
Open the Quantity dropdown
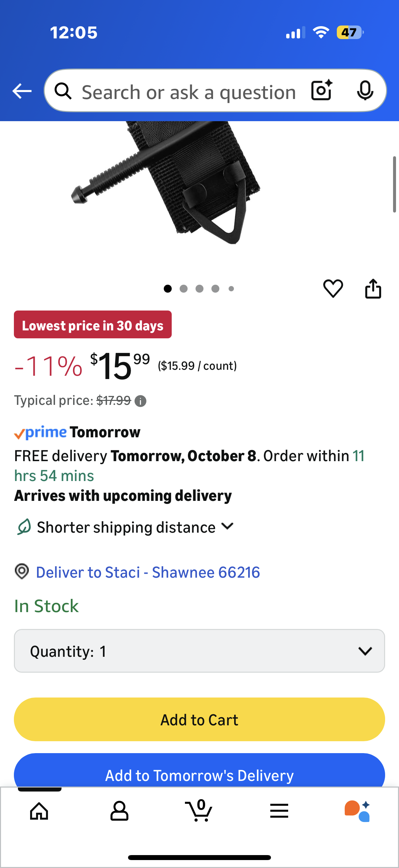click(199, 651)
